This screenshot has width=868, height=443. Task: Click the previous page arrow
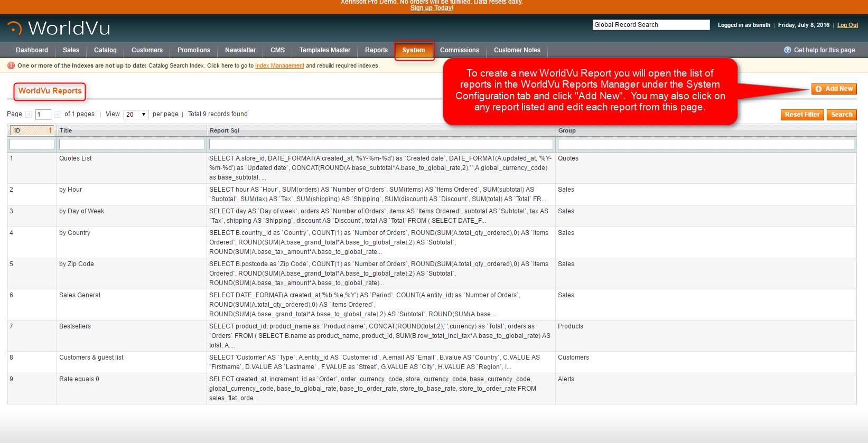(29, 115)
